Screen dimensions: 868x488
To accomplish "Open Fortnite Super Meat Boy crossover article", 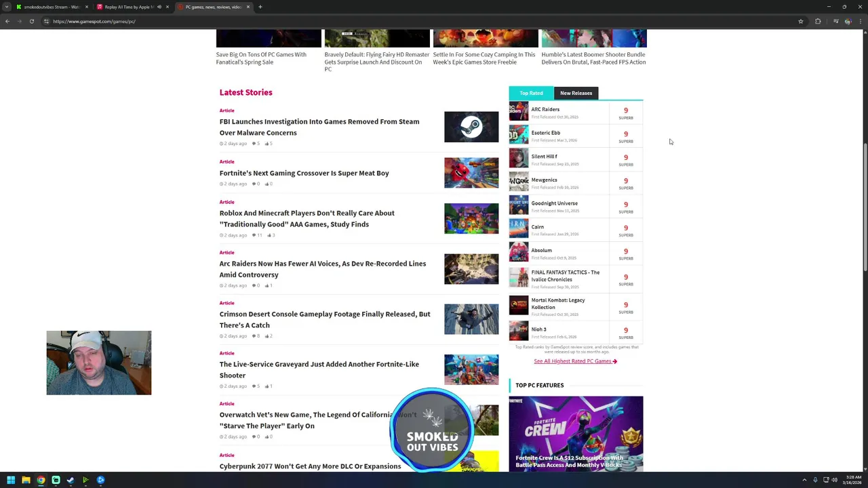I will coord(304,173).
